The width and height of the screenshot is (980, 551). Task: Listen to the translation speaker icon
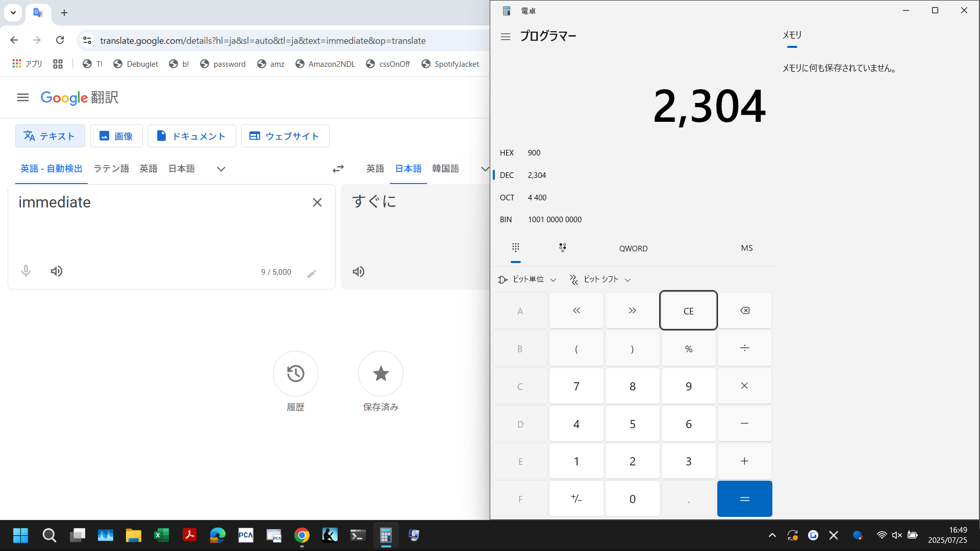click(359, 272)
